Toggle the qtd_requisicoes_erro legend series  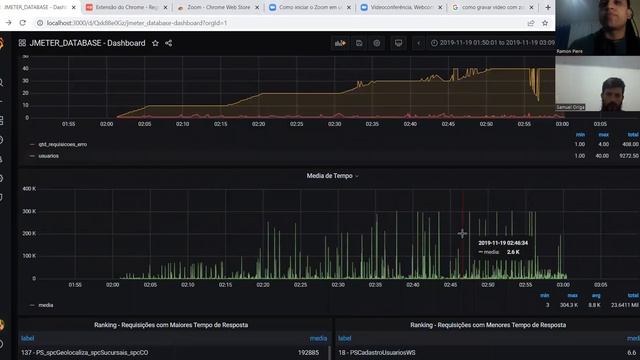click(x=62, y=144)
